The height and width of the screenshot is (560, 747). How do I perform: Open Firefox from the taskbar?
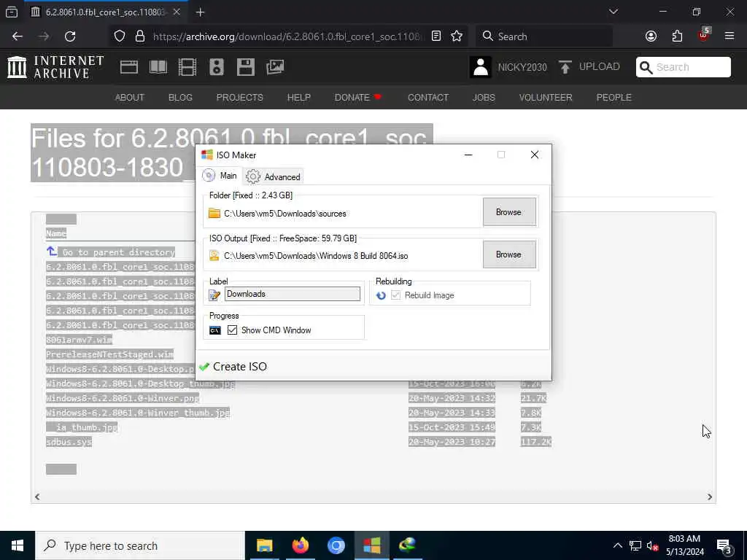(x=300, y=545)
